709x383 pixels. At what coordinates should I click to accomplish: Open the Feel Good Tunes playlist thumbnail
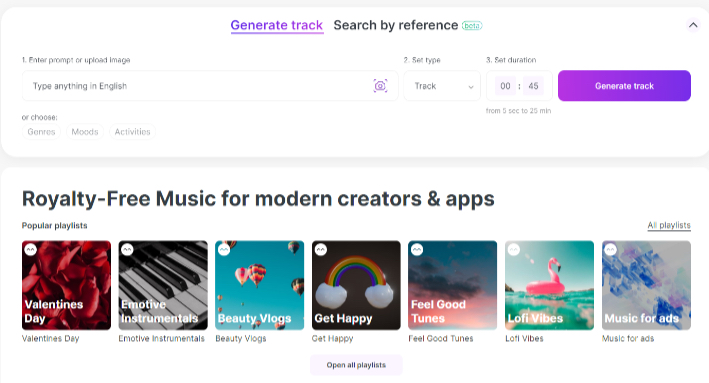point(452,285)
